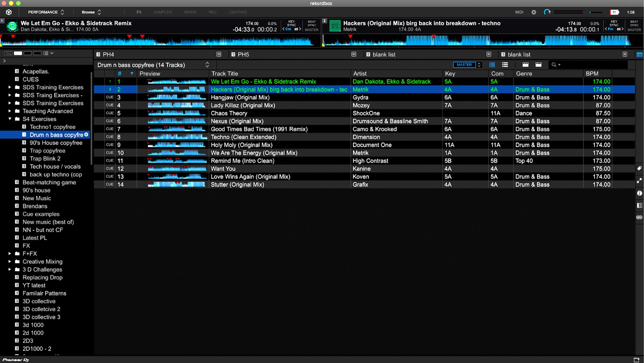Click the PH4 palette menu icon

219,54
